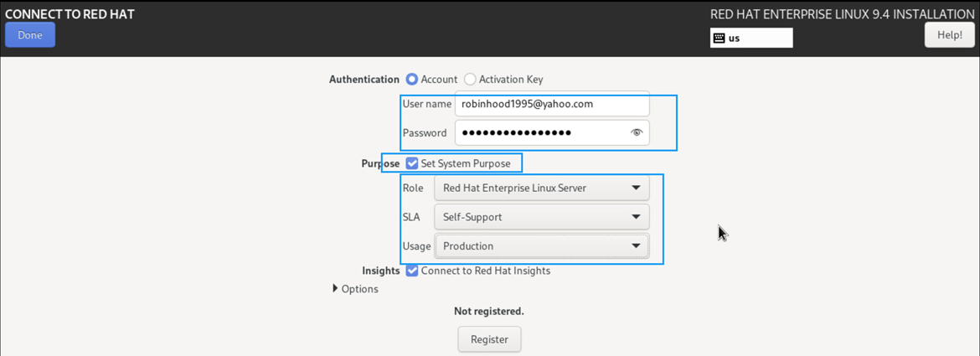980x356 pixels.
Task: Click the keyboard layout icon
Action: click(x=719, y=38)
